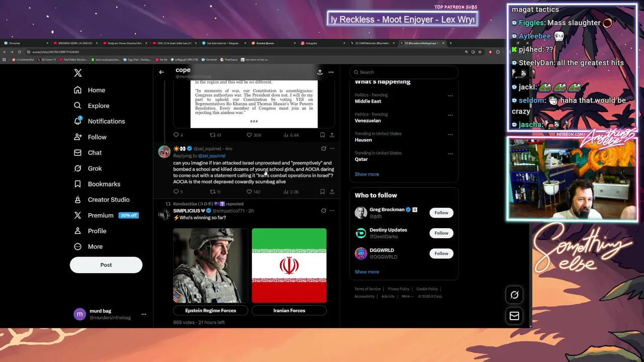
Task: Open Bookmarks in the sidebar
Action: (x=97, y=184)
